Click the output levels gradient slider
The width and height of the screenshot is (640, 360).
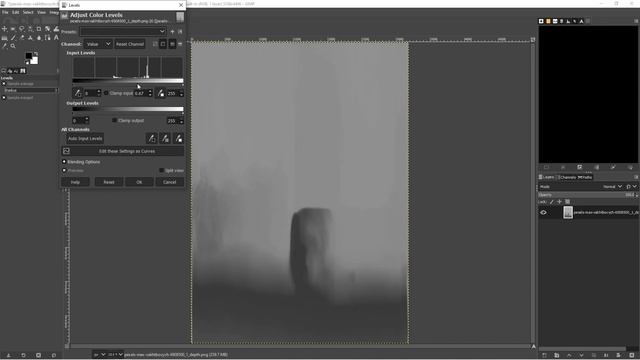(x=128, y=109)
